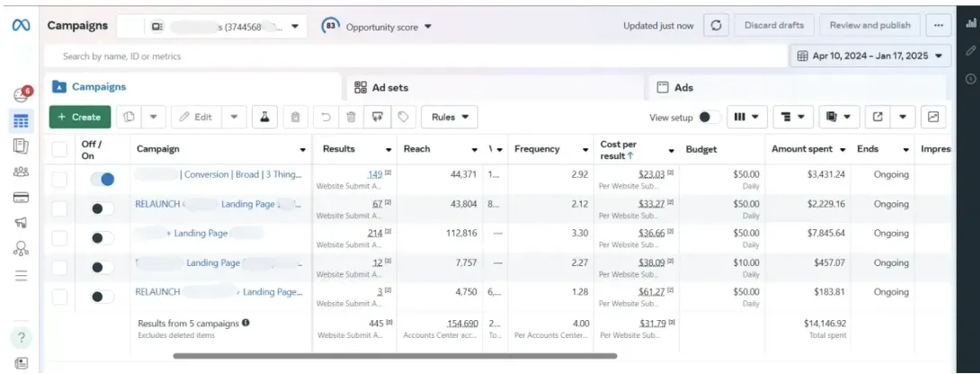Open the date range Apr 10, 2024 picker

click(870, 56)
